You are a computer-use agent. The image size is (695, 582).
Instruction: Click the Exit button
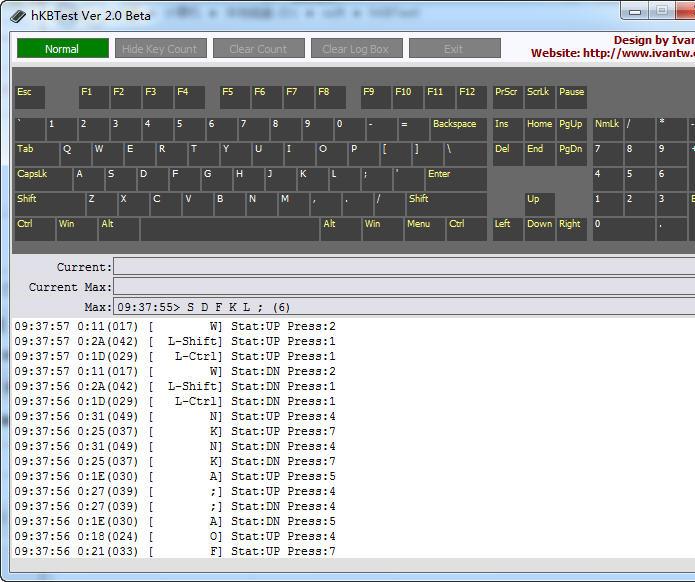tap(454, 49)
